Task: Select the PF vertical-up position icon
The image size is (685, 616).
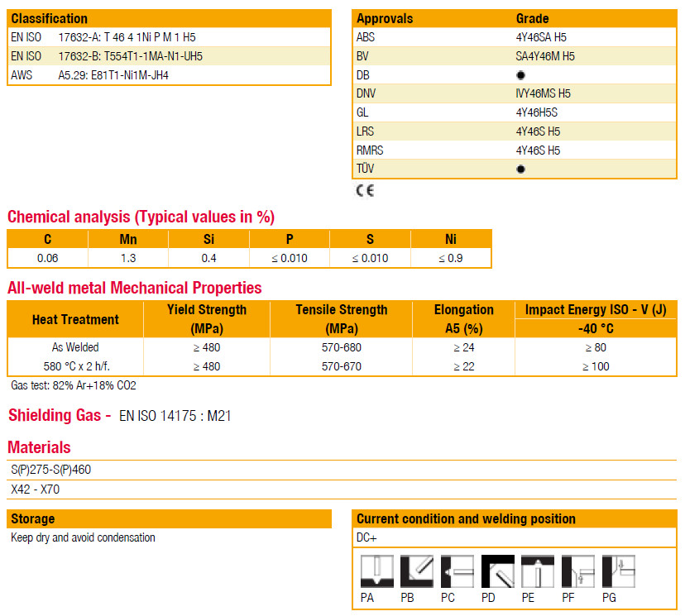Action: pos(578,571)
